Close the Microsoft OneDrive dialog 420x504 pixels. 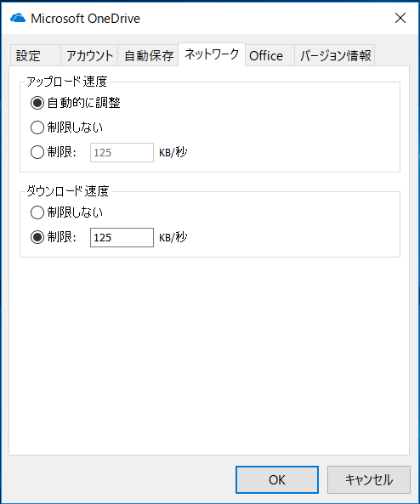[400, 19]
